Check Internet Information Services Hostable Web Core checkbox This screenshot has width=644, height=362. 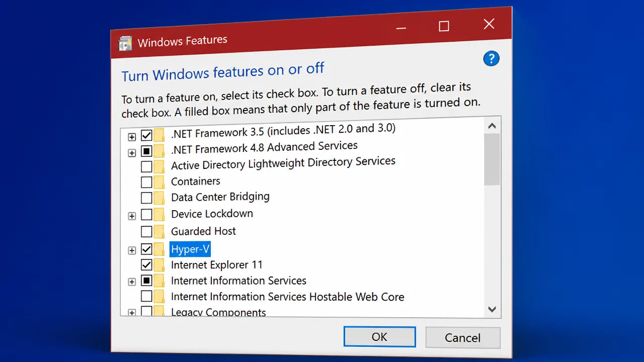(146, 296)
